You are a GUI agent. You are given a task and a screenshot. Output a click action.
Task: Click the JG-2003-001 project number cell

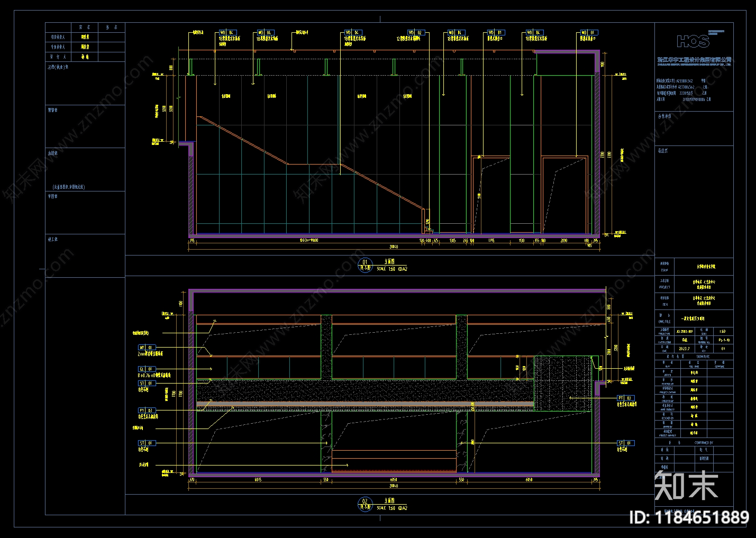click(684, 332)
